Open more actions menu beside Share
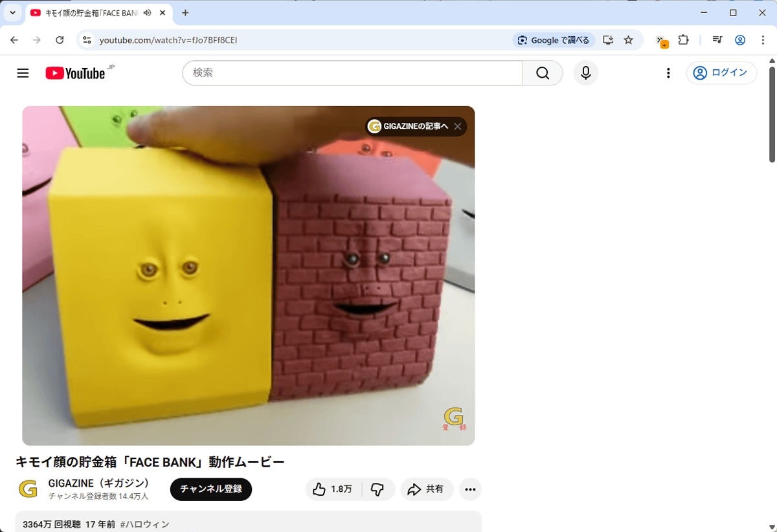Viewport: 777px width, 532px height. click(470, 489)
